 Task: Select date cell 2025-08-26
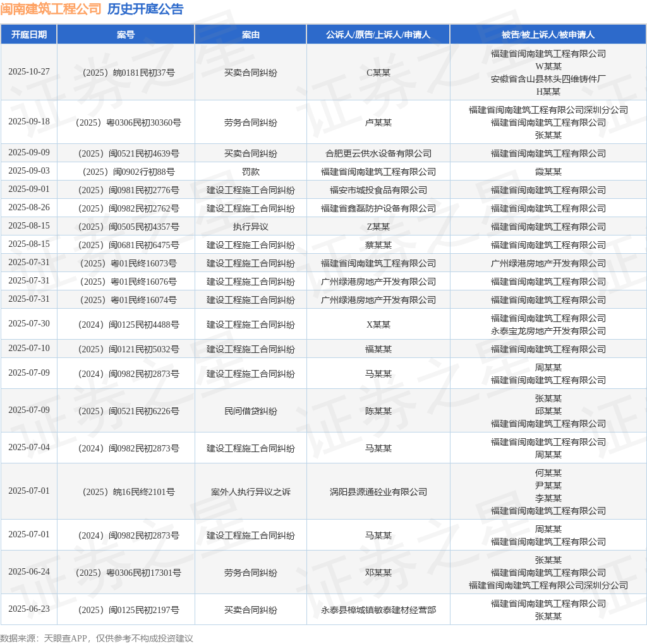click(29, 207)
